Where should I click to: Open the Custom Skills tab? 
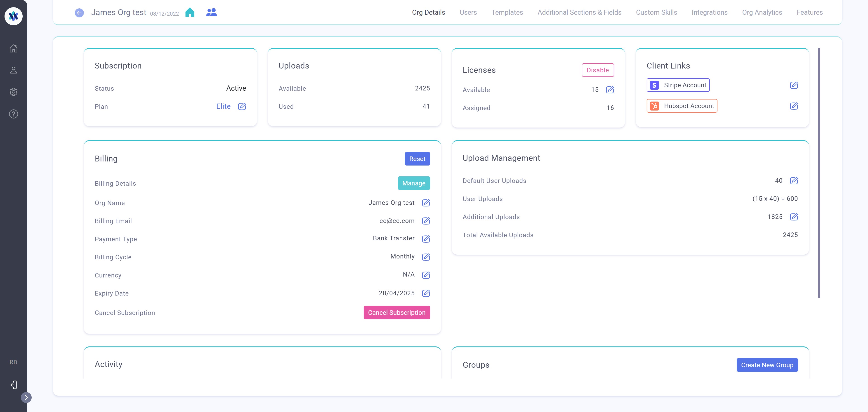(656, 12)
